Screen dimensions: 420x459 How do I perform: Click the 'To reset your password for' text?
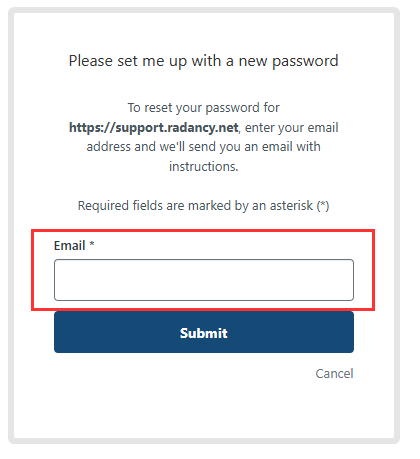(x=204, y=108)
